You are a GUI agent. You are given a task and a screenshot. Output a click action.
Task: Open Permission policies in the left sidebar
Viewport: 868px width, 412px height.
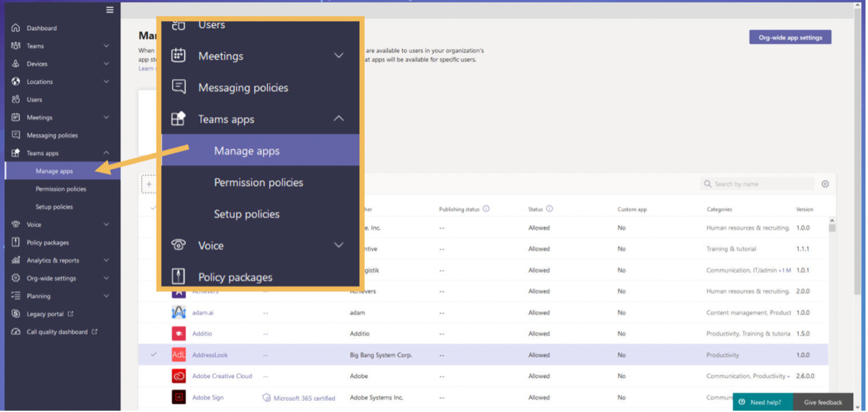coord(61,189)
